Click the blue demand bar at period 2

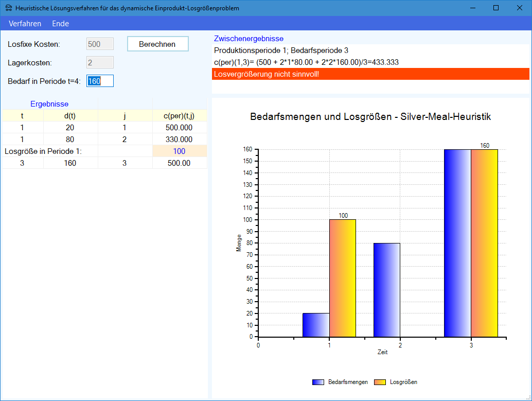click(387, 290)
